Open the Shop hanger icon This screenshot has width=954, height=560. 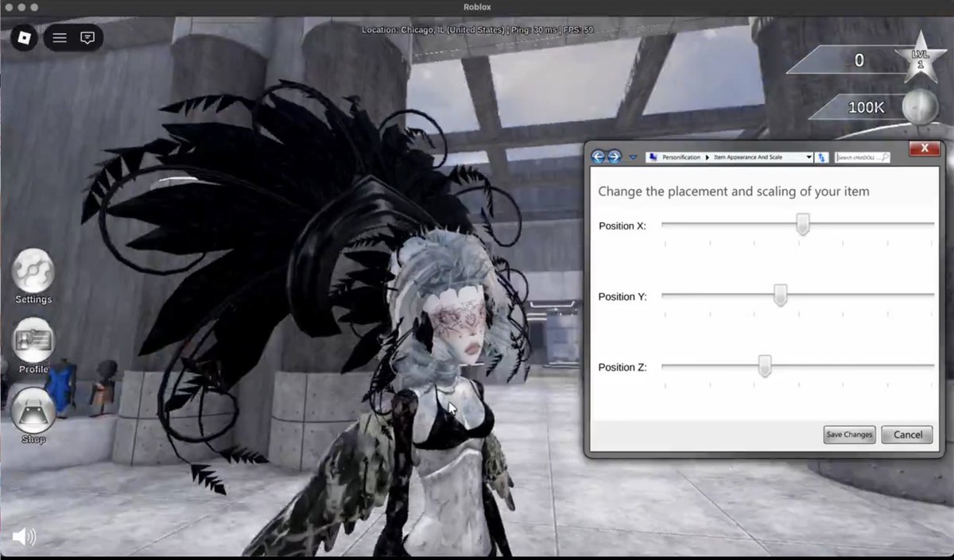point(33,410)
